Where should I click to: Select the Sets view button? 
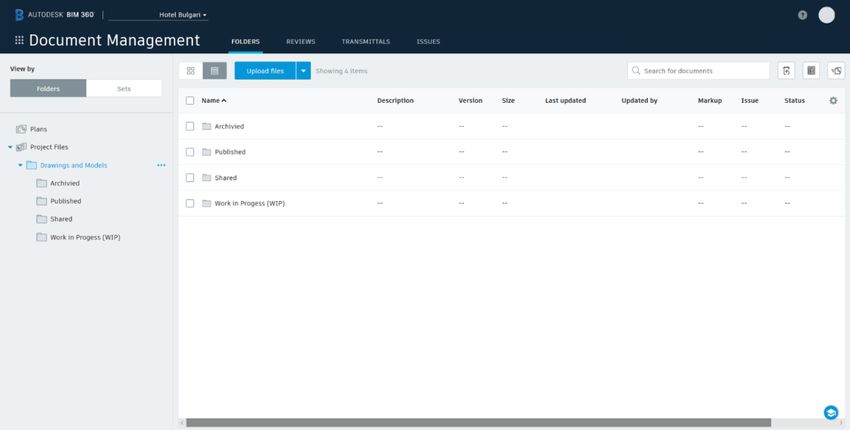pos(124,89)
